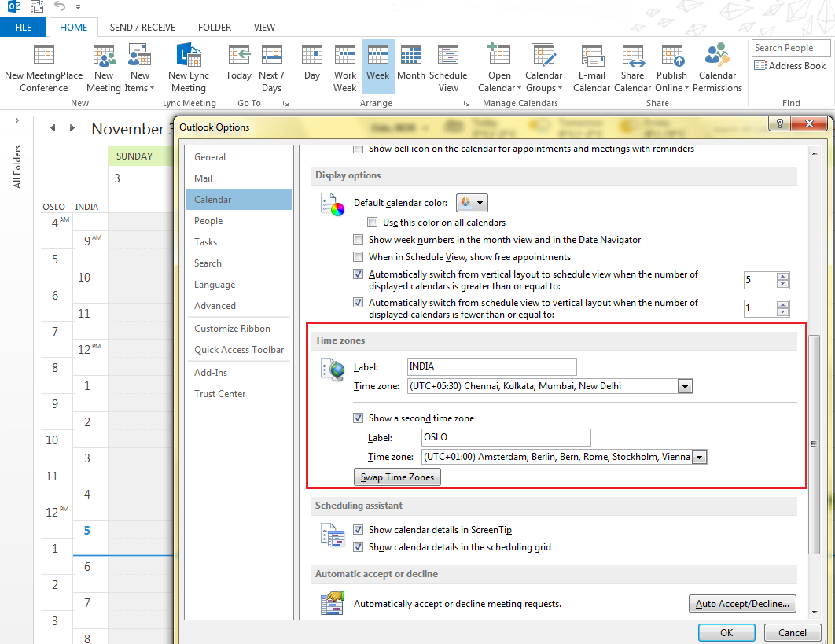Uncheck Show calendar details in ScreenTip
Image resolution: width=835 pixels, height=644 pixels.
359,529
